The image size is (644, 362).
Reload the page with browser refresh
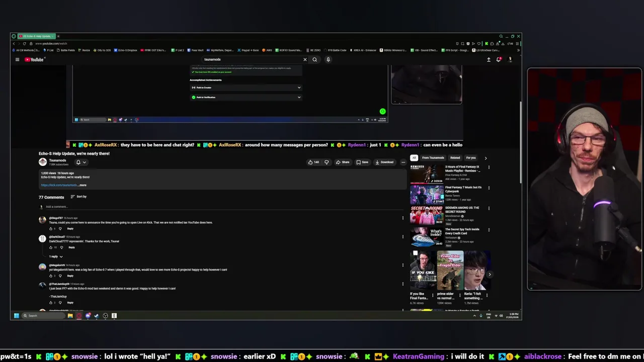(x=24, y=44)
